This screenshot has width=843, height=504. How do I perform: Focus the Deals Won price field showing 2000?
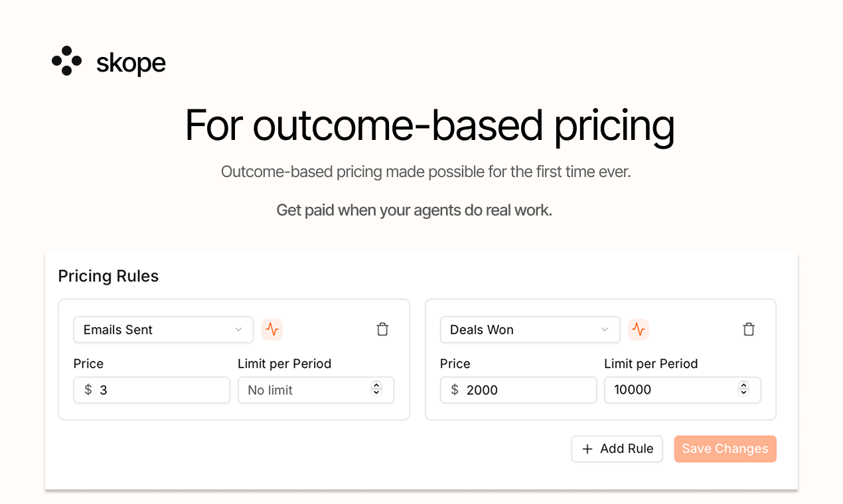518,390
